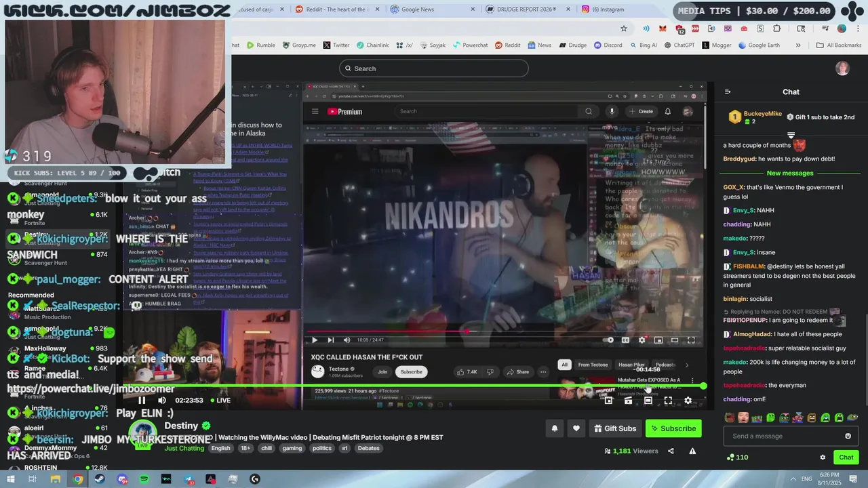The width and height of the screenshot is (868, 488).
Task: Click green Subscribe button
Action: click(673, 428)
